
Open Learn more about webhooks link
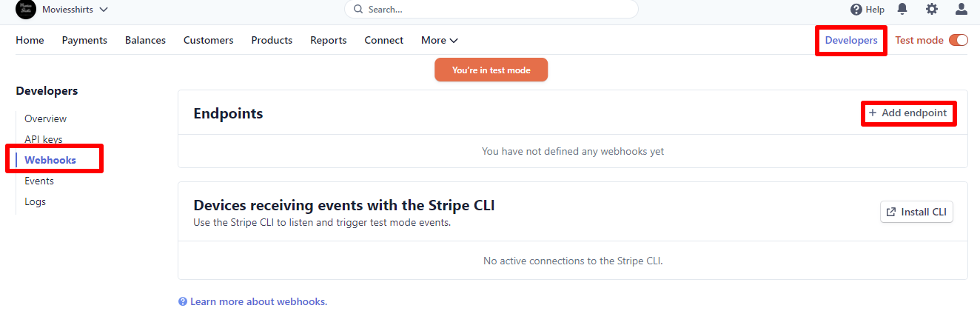[258, 301]
